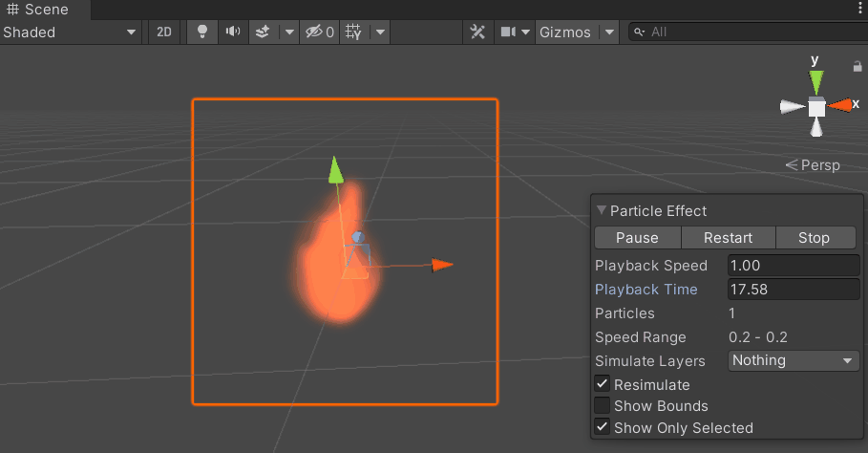Click the Playback Time label
Image resolution: width=868 pixels, height=453 pixels.
tap(646, 289)
